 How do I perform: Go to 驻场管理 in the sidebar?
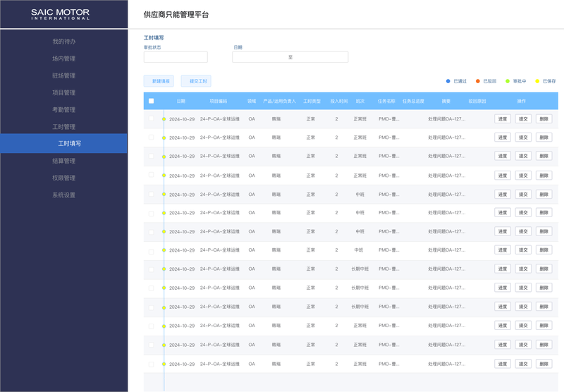(x=63, y=75)
